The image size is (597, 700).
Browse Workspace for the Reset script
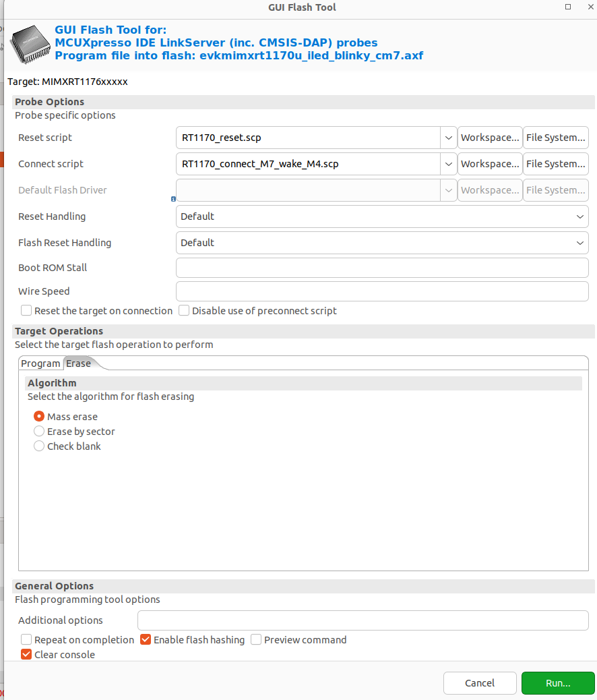(490, 138)
